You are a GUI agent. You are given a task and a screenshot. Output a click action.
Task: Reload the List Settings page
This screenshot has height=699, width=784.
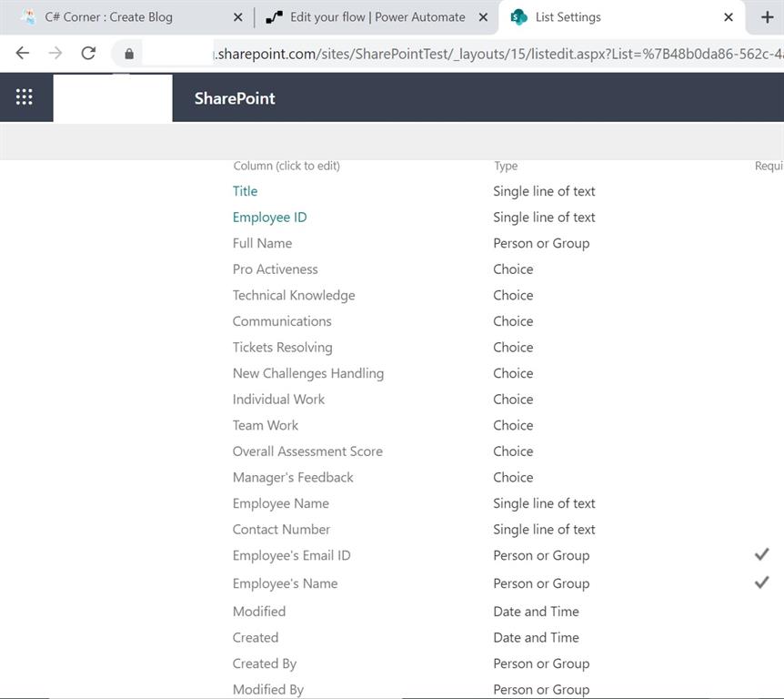point(88,53)
